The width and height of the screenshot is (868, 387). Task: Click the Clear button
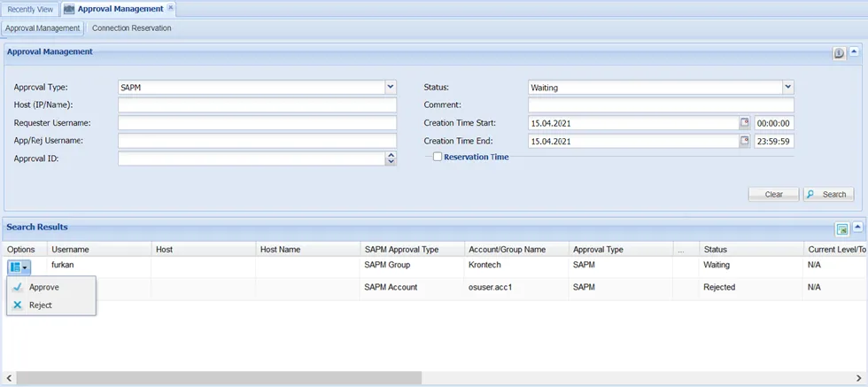click(773, 194)
